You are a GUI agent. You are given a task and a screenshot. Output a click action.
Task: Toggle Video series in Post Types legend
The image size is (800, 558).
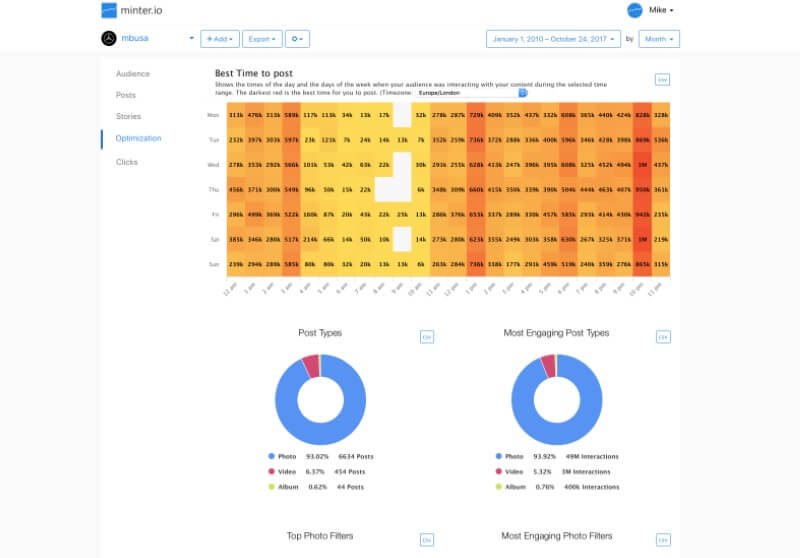(x=288, y=471)
